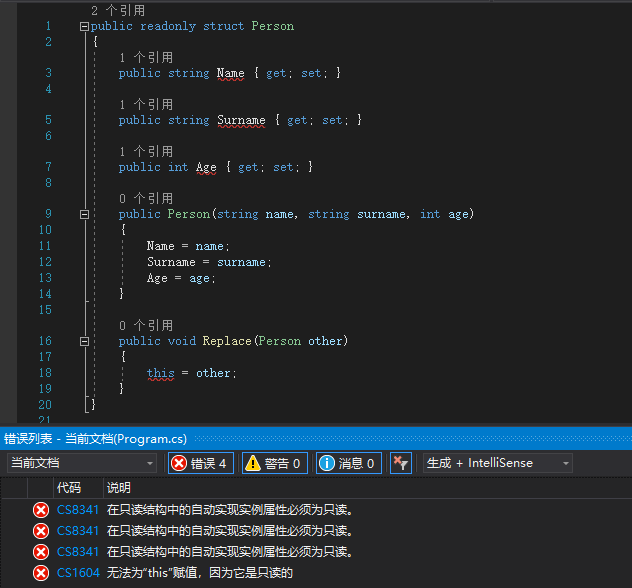Click the error icon of the second CS8341 row
The image size is (632, 588).
click(41, 531)
